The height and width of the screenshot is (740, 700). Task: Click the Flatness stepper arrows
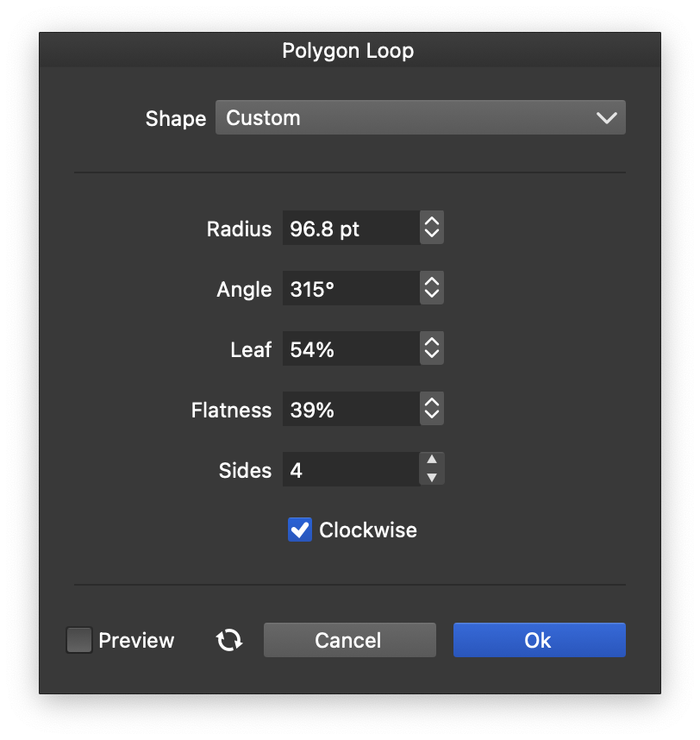(x=432, y=410)
